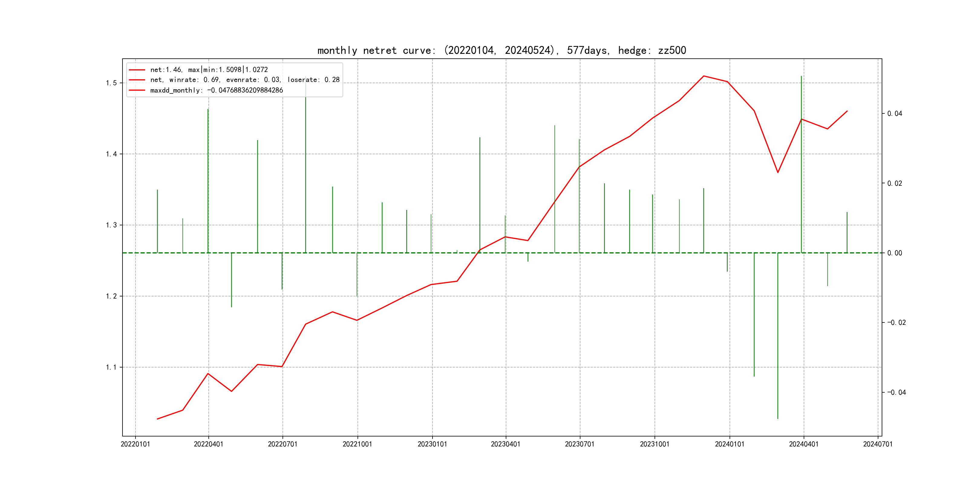Click the 1.5 left axis tick label
This screenshot has width=980, height=490.
[112, 83]
